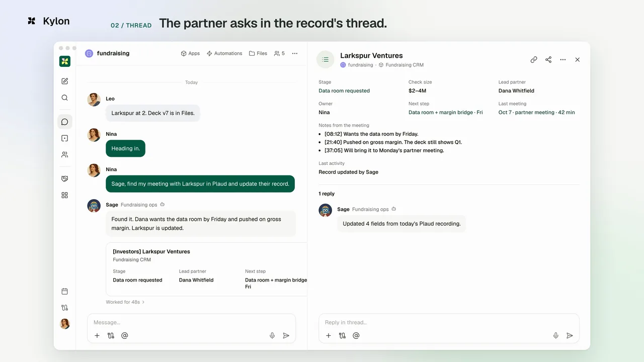The height and width of the screenshot is (362, 644).
Task: Share the Larkspur Ventures record
Action: point(548,59)
